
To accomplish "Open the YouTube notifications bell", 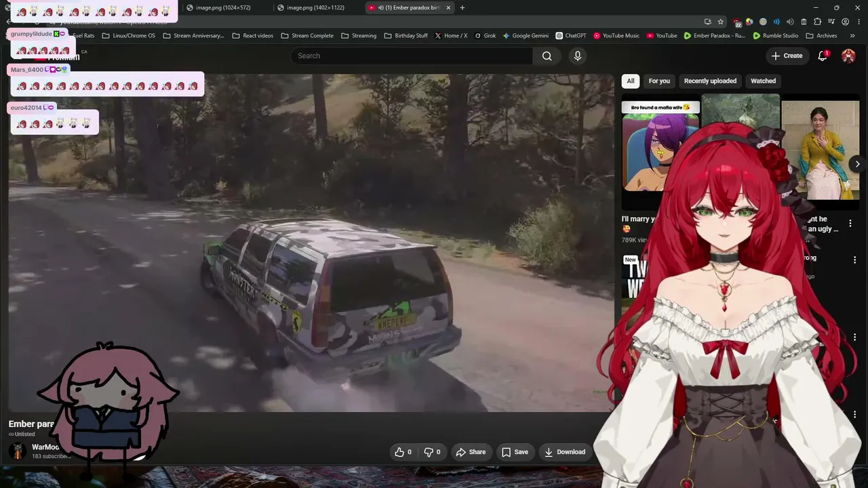I will (823, 56).
